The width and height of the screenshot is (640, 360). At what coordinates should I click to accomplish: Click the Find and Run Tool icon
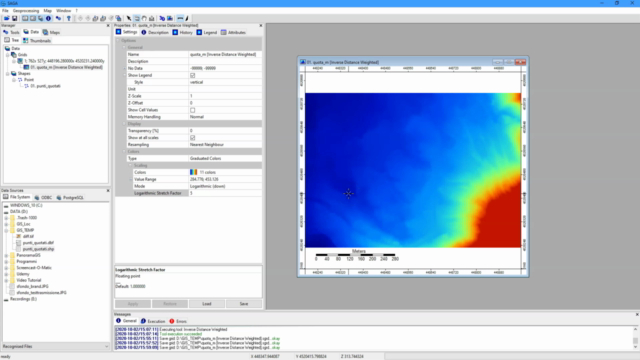(x=58, y=18)
